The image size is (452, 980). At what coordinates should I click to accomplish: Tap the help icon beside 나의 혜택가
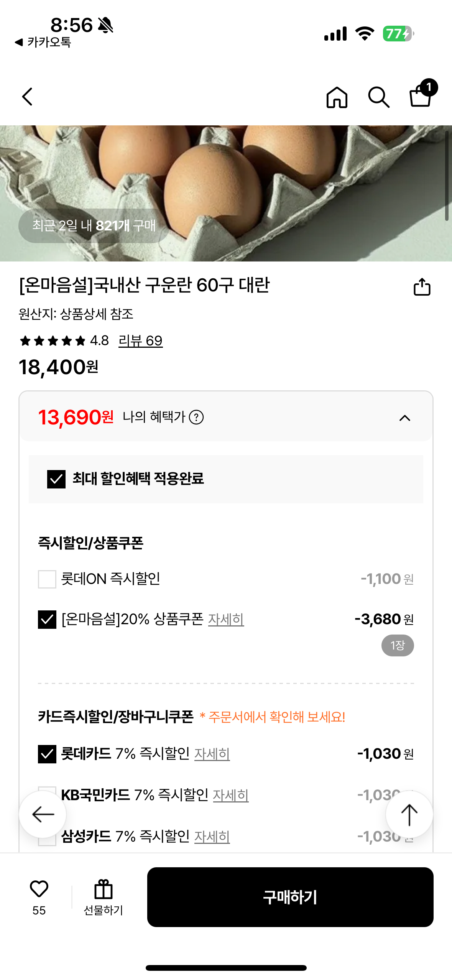click(196, 417)
